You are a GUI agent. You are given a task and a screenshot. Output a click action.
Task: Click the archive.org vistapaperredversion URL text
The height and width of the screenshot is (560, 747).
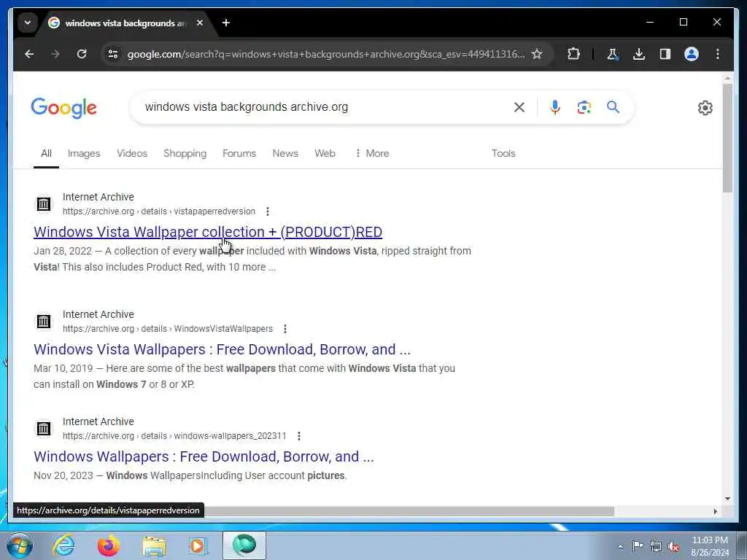(x=159, y=211)
